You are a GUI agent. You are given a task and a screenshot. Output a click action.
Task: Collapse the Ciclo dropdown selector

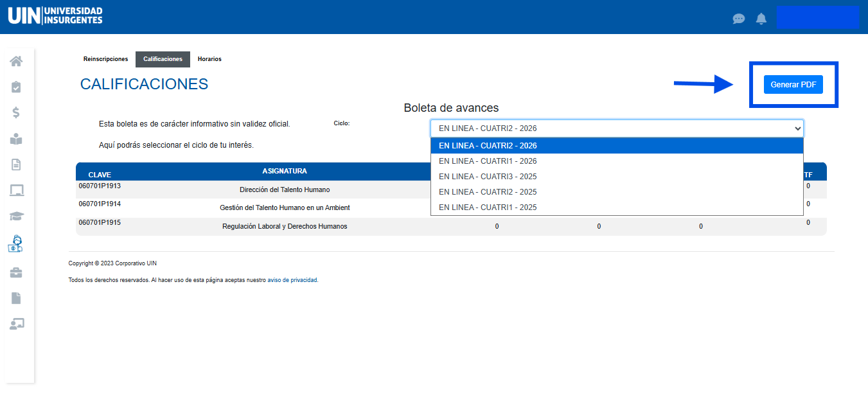616,128
